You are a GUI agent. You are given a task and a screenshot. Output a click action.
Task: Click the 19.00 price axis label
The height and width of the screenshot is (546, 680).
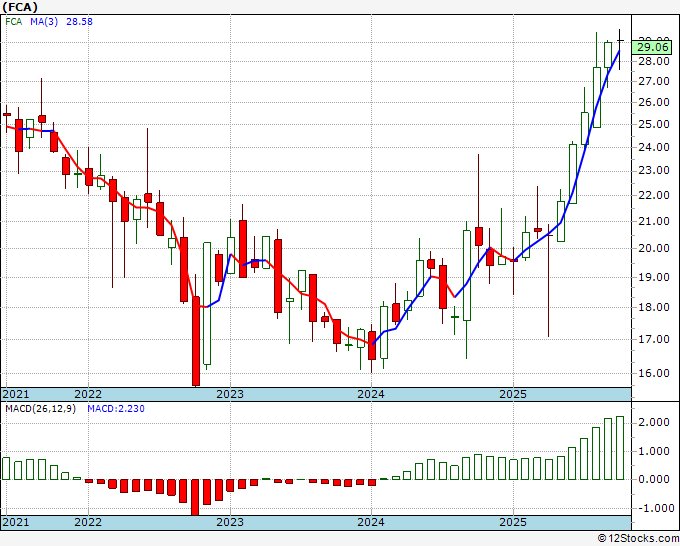[x=653, y=277]
